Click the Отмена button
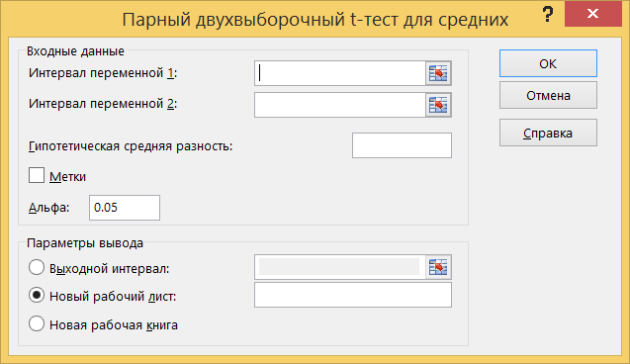This screenshot has height=364, width=630. (x=548, y=95)
